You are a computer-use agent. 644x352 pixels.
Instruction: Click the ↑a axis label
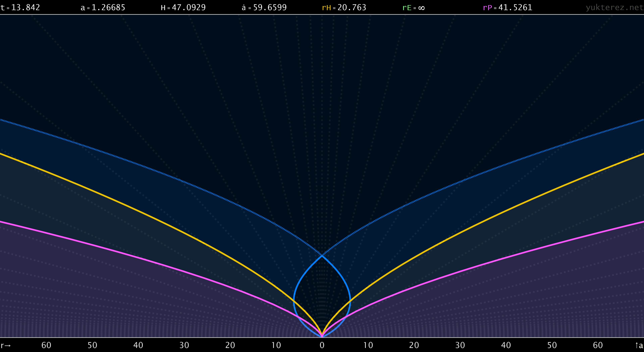coord(639,345)
